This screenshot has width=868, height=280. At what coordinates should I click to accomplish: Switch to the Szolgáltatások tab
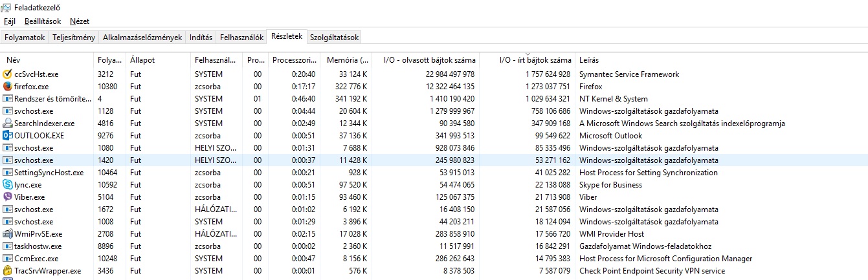(x=334, y=38)
